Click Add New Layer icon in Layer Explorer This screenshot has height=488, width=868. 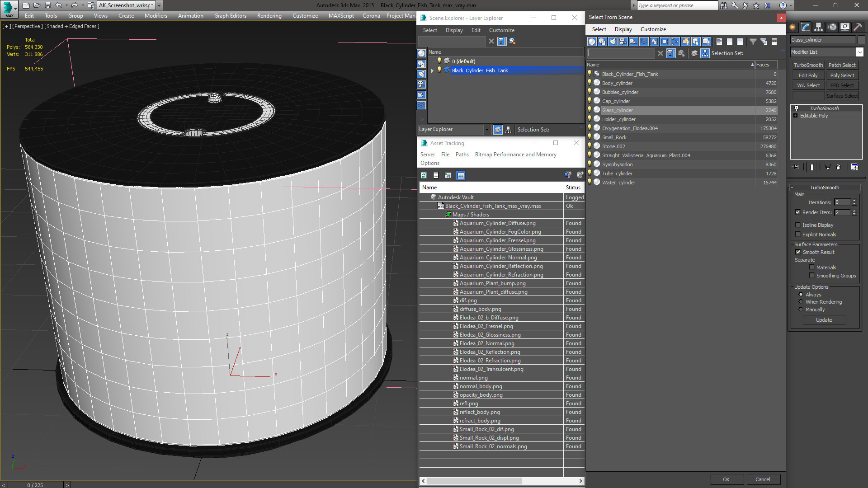tap(512, 41)
